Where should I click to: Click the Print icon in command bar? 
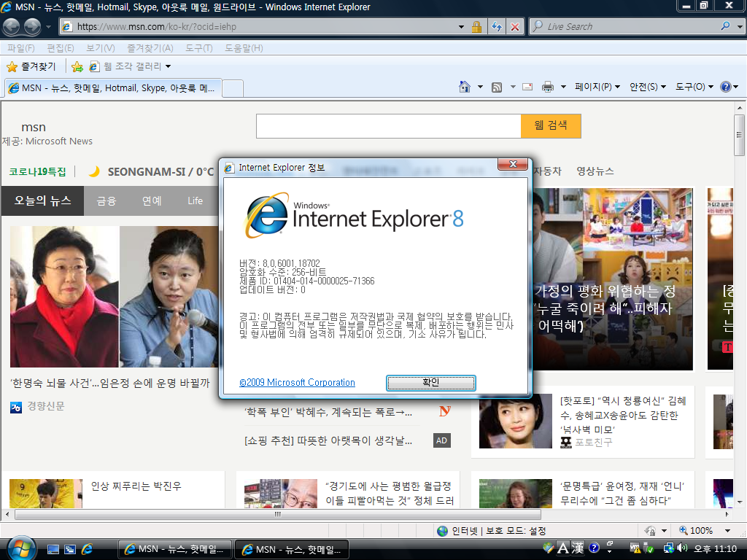(548, 87)
